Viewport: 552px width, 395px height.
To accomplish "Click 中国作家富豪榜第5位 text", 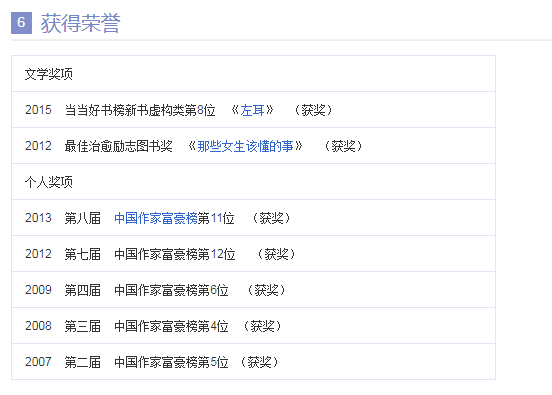I will (x=171, y=362).
